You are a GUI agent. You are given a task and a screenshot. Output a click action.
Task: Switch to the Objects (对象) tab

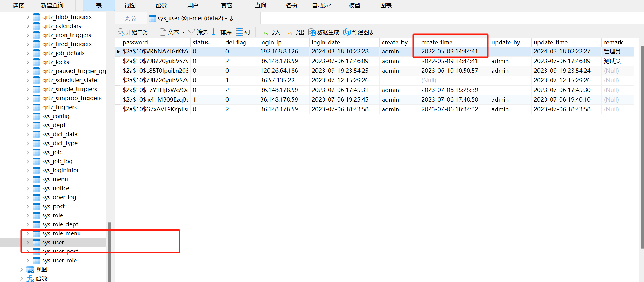point(131,18)
